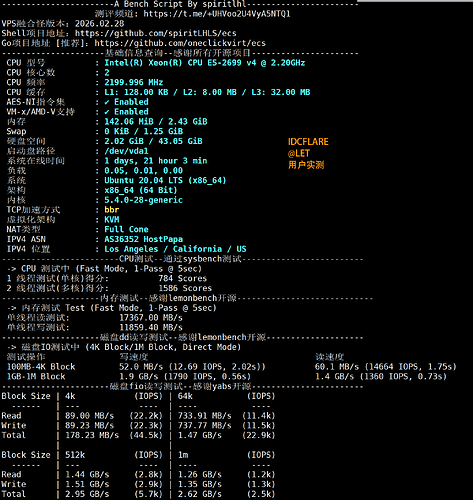Click the fio 4k write 89.23 MB/s value

[90, 426]
